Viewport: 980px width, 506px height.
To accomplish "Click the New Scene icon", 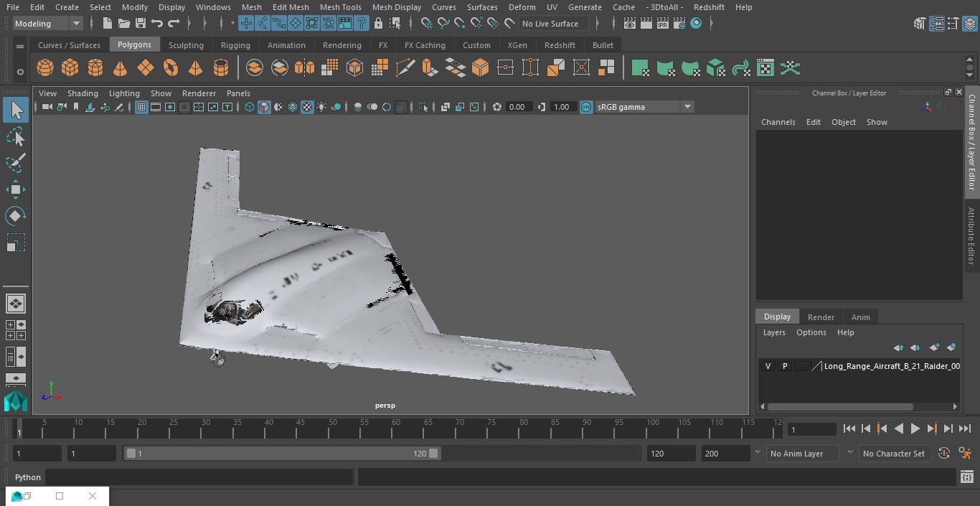I will 107,24.
